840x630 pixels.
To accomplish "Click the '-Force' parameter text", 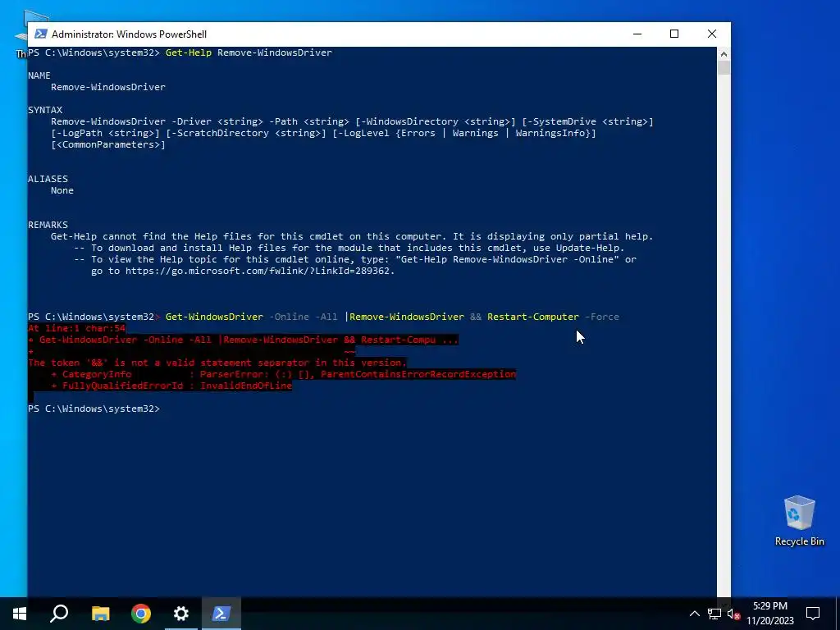I will tap(601, 317).
